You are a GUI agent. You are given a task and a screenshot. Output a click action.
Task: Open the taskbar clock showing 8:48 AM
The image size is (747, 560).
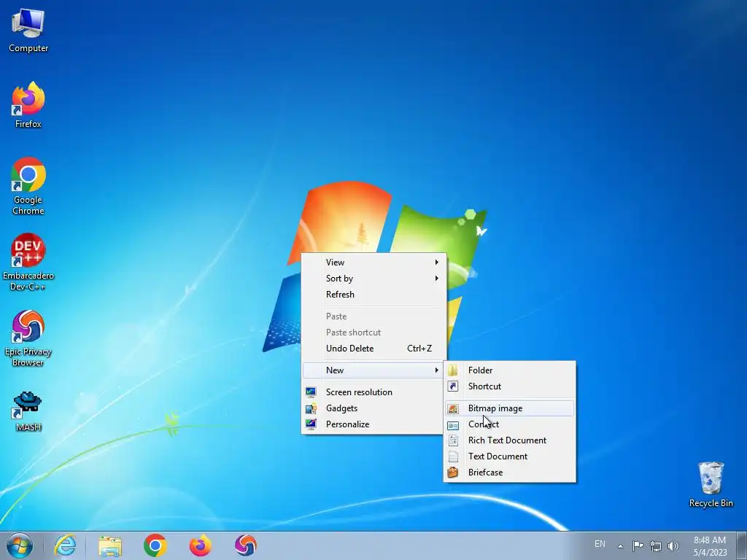[x=710, y=545]
